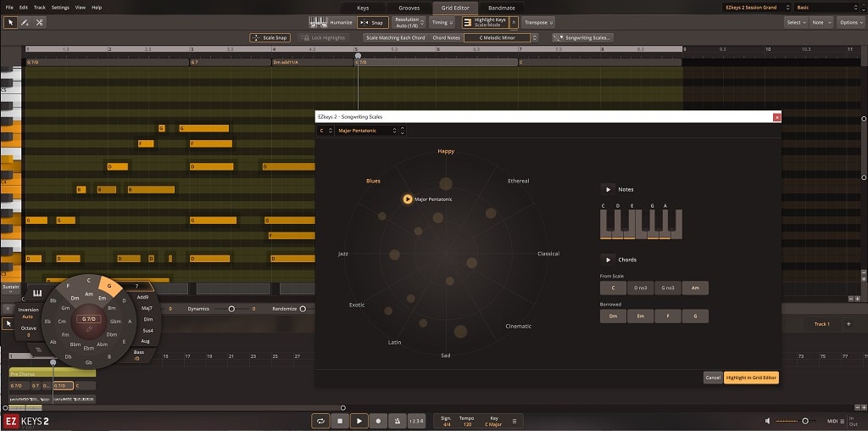Open the Major Pentatonic scale type dropdown
This screenshot has height=431, width=868.
[366, 131]
